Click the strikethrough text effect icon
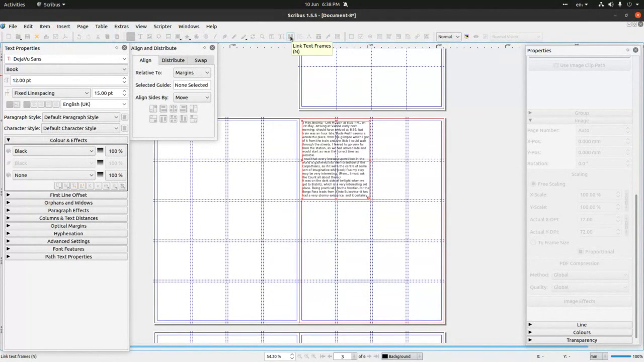Viewport: 644px width, 362px height. (x=106, y=186)
